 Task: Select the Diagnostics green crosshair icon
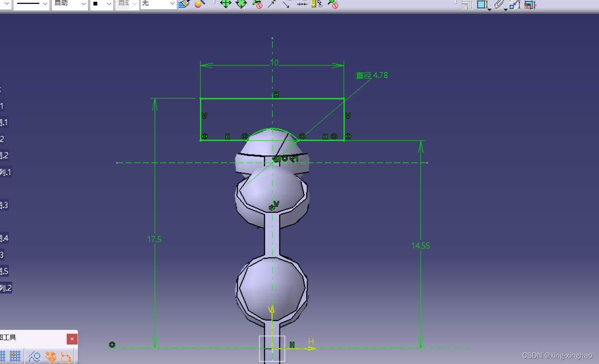point(226,5)
